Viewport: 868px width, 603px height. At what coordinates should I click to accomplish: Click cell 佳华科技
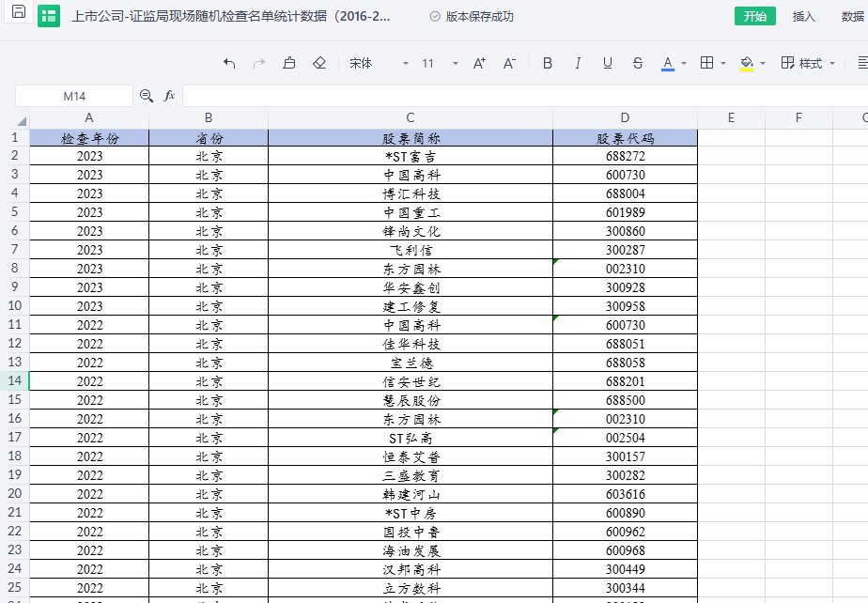[411, 344]
